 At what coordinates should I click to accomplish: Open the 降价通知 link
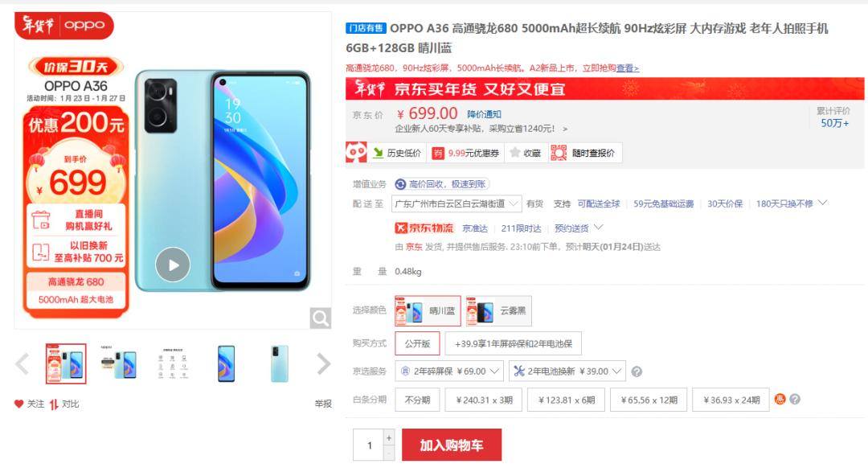[x=484, y=114]
